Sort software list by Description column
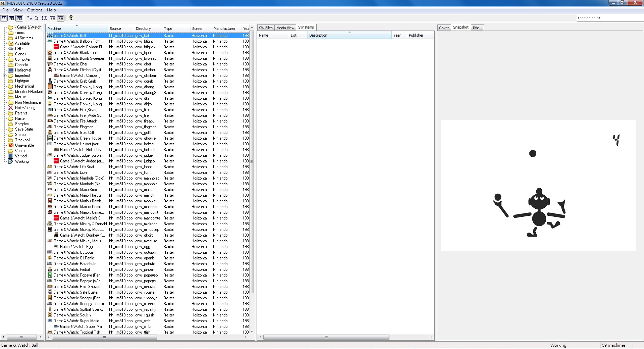 tap(350, 35)
